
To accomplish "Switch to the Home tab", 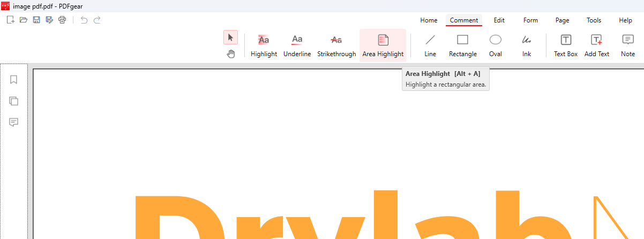I will [429, 20].
